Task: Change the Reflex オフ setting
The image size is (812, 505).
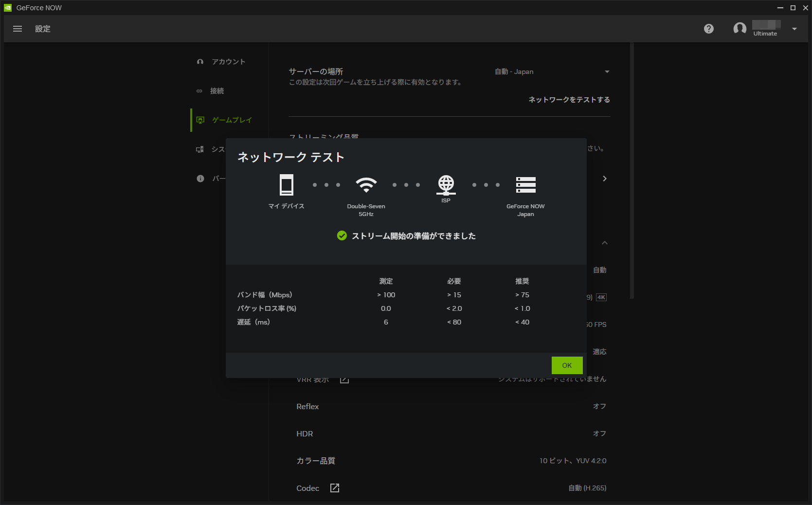Action: coord(599,406)
